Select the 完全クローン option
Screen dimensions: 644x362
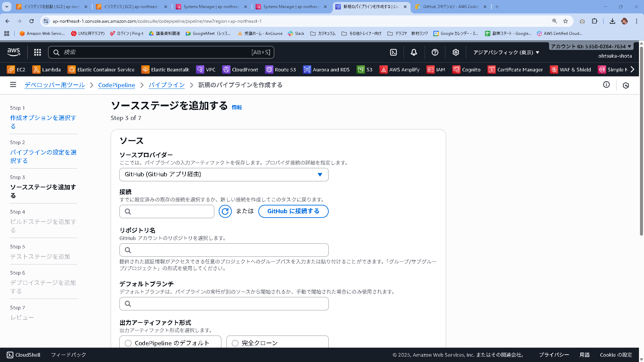[235, 343]
